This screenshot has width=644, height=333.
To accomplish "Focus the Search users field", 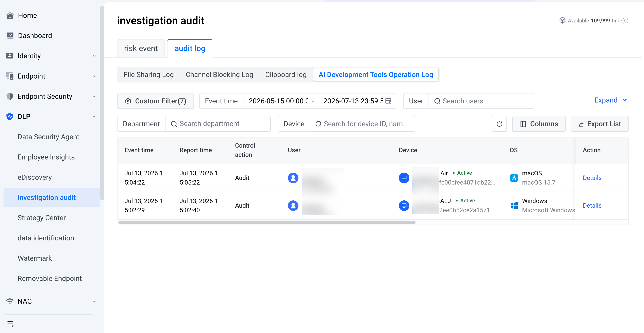I will pyautogui.click(x=481, y=101).
